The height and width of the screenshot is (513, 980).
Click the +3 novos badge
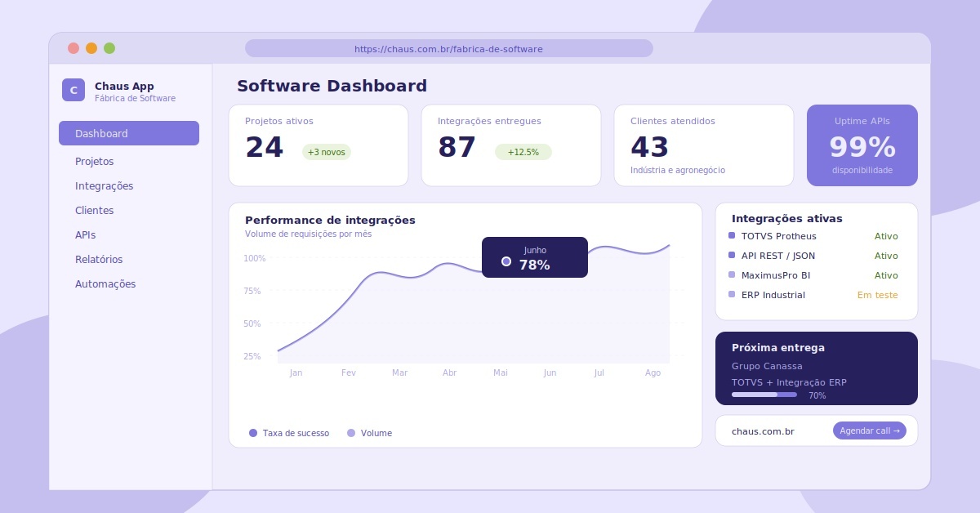pos(327,152)
